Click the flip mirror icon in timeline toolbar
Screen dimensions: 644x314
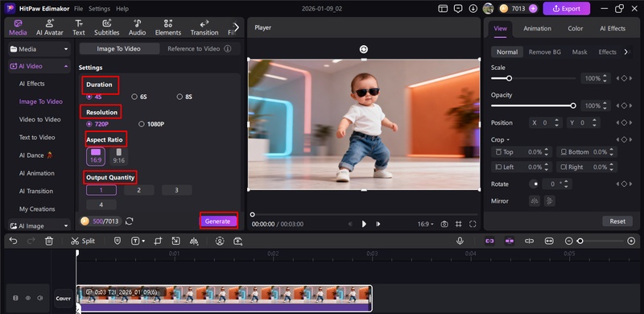194,242
